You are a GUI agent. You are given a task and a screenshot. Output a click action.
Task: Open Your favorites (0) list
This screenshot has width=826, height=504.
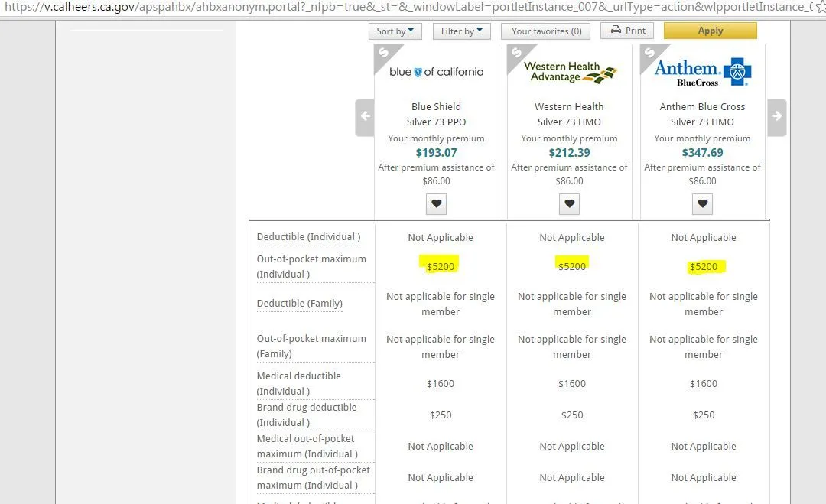point(546,31)
